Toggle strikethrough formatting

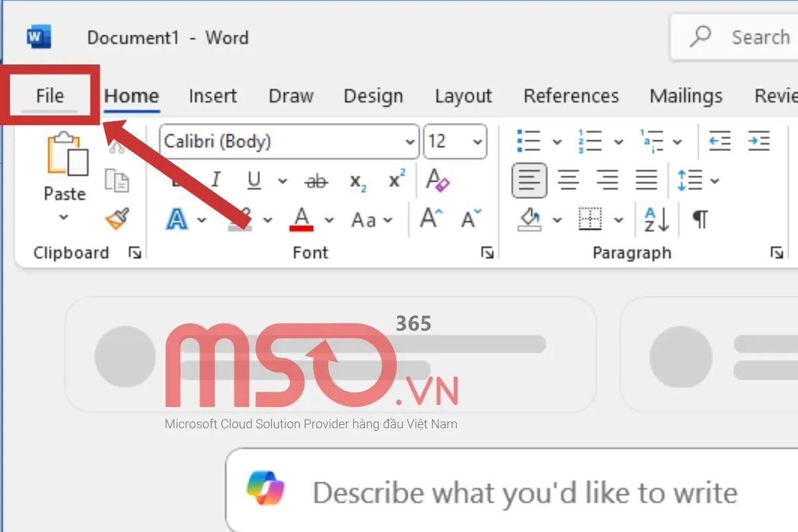coord(317,181)
